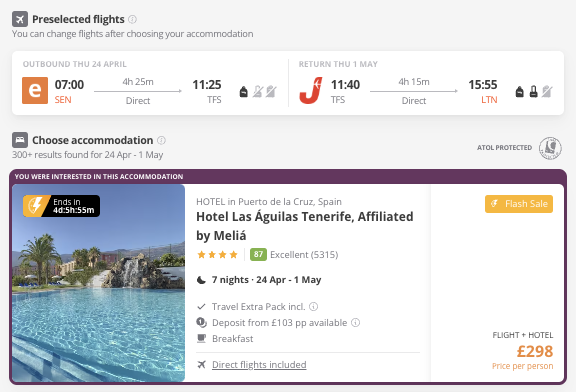
Task: Select the return Thu 1 May flight
Action: click(x=426, y=83)
